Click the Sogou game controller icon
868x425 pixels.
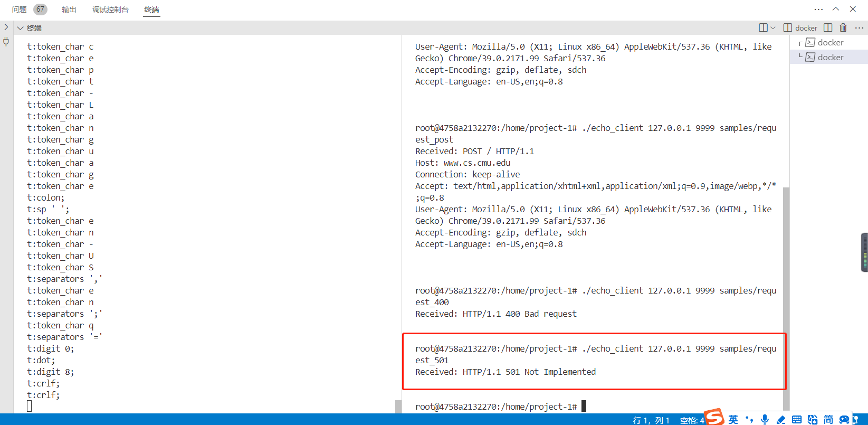[845, 419]
